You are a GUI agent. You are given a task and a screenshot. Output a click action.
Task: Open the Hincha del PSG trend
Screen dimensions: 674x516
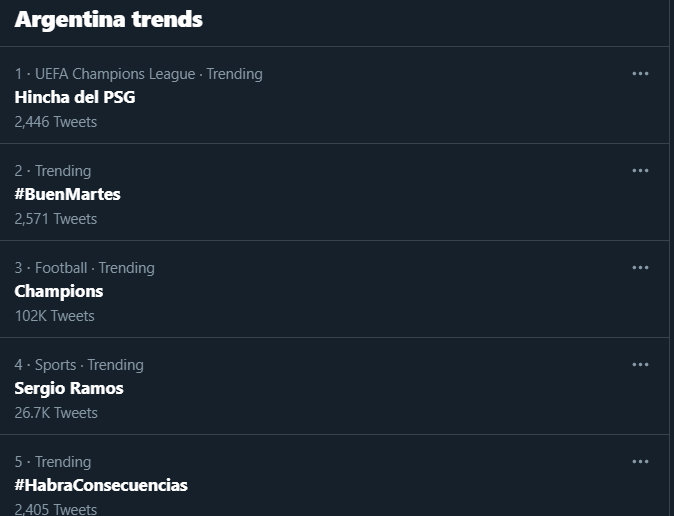pos(75,97)
